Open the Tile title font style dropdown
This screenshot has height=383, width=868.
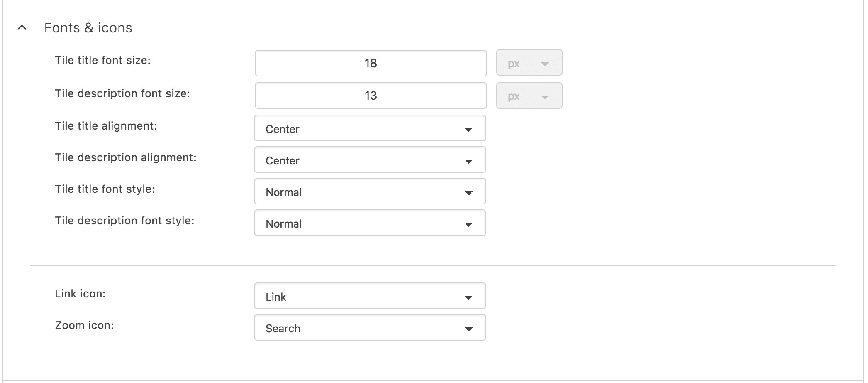(369, 191)
